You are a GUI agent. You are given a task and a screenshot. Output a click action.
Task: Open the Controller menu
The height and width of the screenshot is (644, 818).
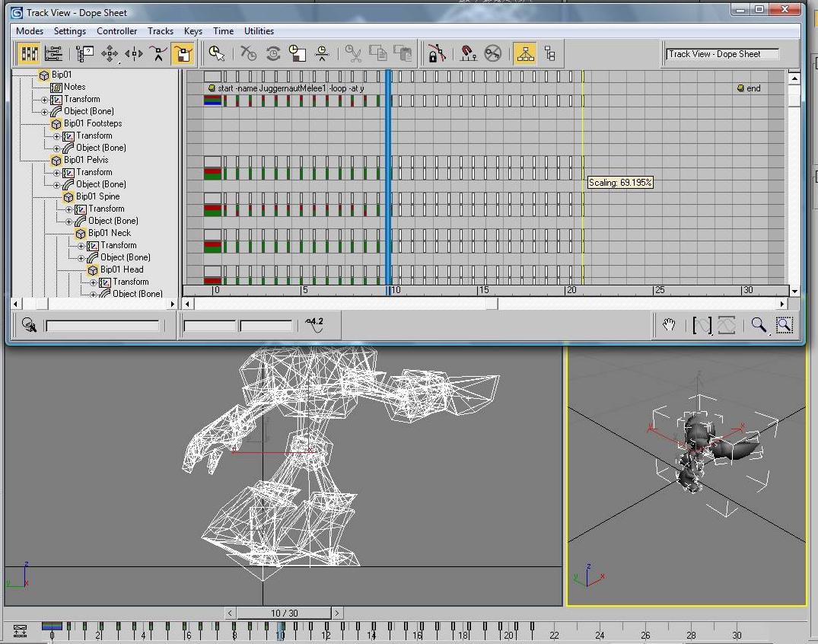(117, 30)
